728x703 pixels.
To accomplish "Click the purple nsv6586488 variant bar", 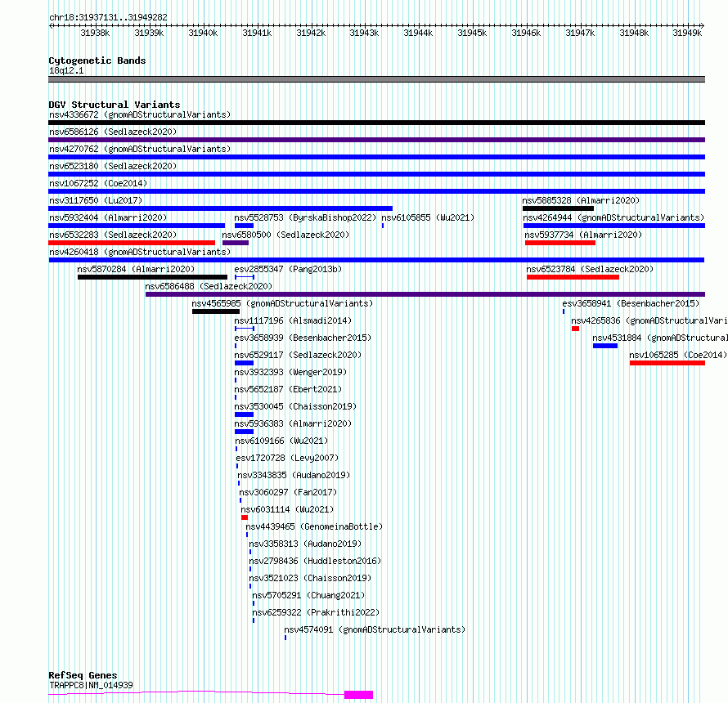I will (x=425, y=294).
